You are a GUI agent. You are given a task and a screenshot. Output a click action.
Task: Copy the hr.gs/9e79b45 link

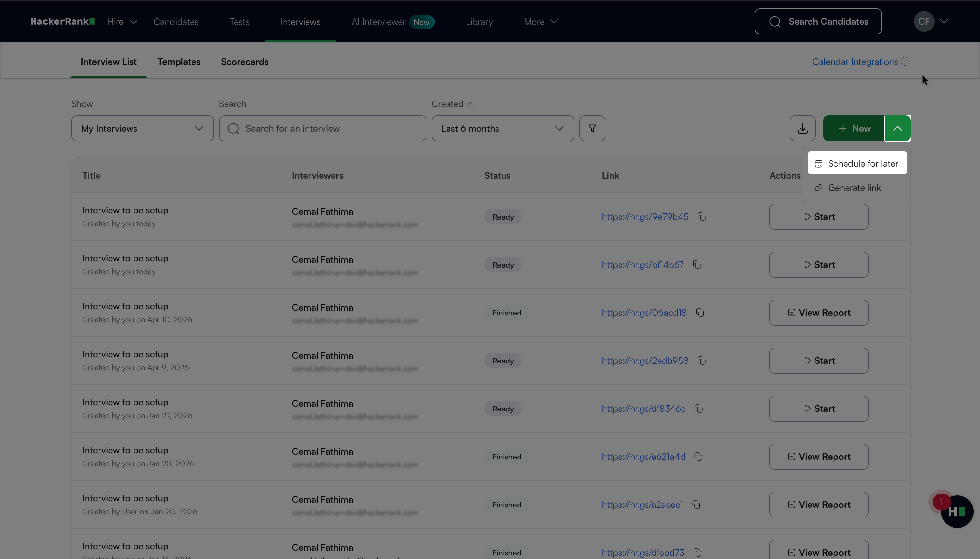[701, 217]
